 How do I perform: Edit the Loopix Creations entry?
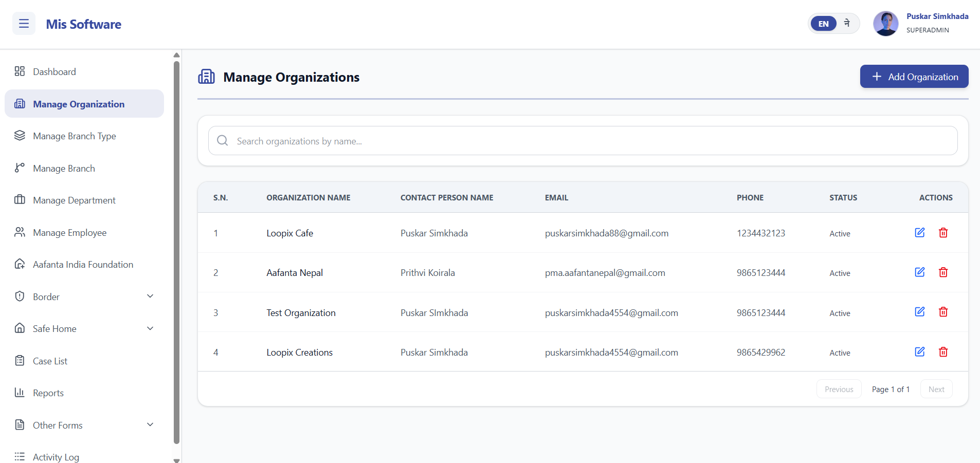point(920,352)
